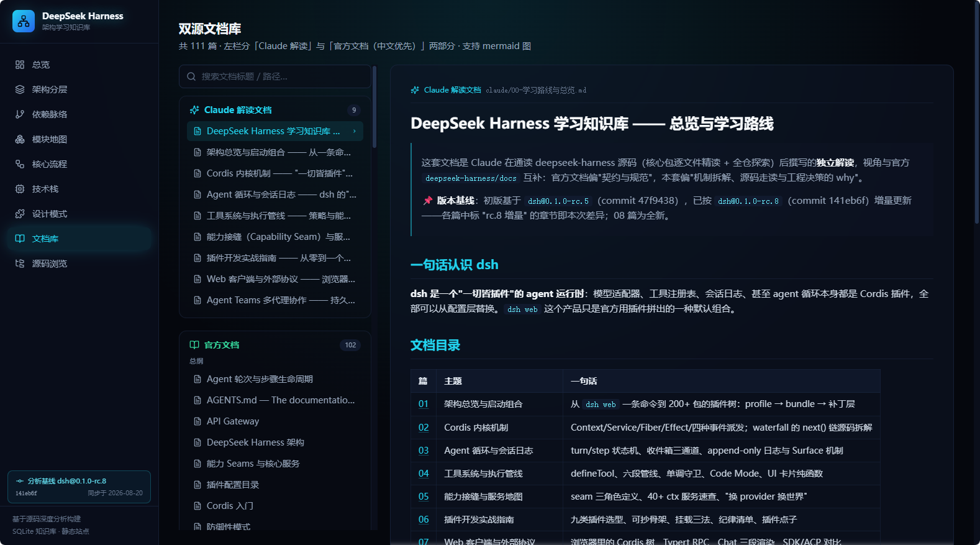Open 插件开发实战指南 document in list
The width and height of the screenshot is (980, 545).
point(275,258)
